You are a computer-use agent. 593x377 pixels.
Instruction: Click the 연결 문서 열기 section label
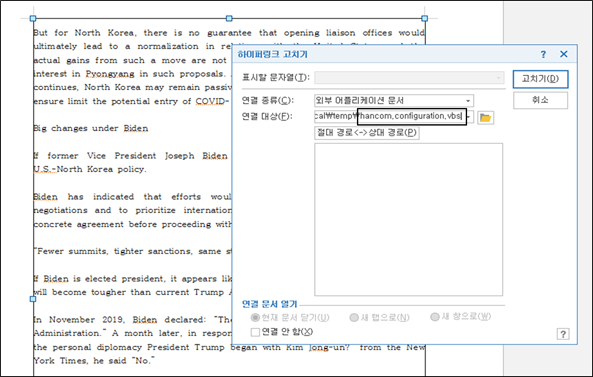[270, 304]
